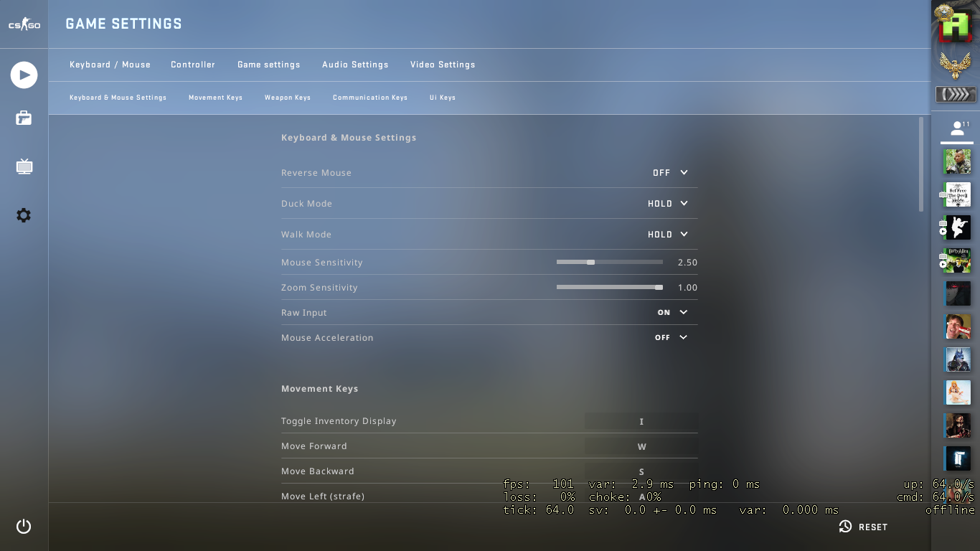Open the Audio Settings tab
Screen dimensions: 980x551
[x=355, y=65]
